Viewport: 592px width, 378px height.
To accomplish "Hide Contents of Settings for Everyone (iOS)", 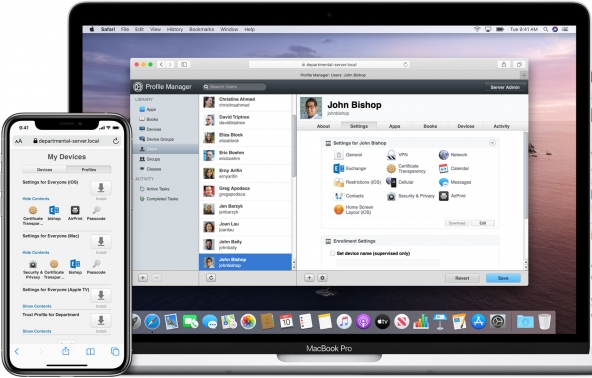I will pos(36,199).
